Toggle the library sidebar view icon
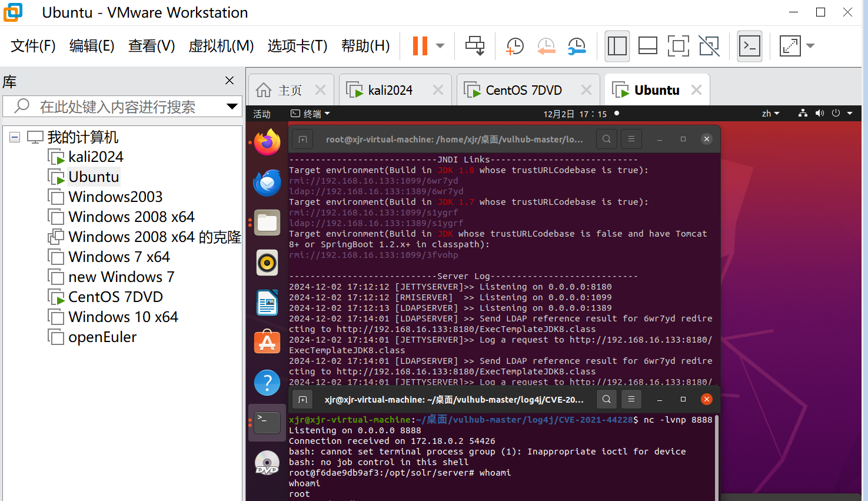Screen dimensions: 868x501 tap(617, 46)
